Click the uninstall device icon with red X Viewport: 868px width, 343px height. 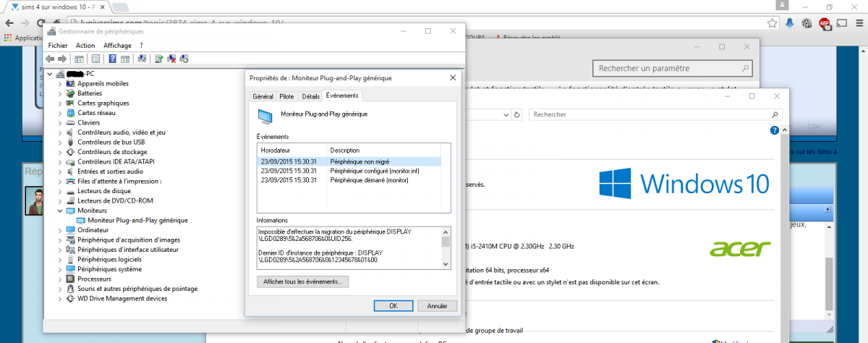tap(171, 59)
